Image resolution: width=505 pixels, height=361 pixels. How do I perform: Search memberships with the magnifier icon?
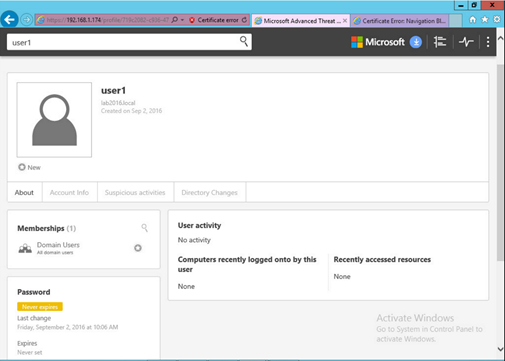coord(144,228)
